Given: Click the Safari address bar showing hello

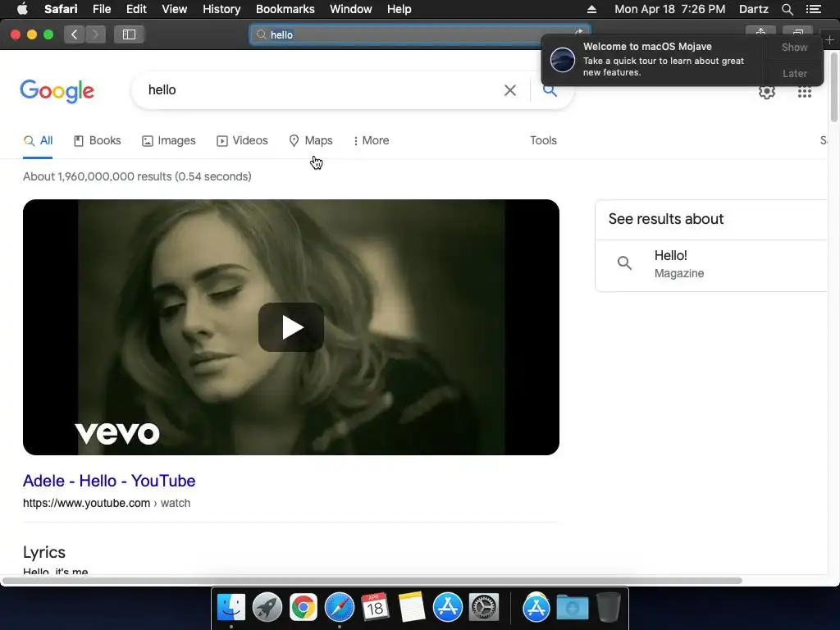Looking at the screenshot, I should [419, 34].
